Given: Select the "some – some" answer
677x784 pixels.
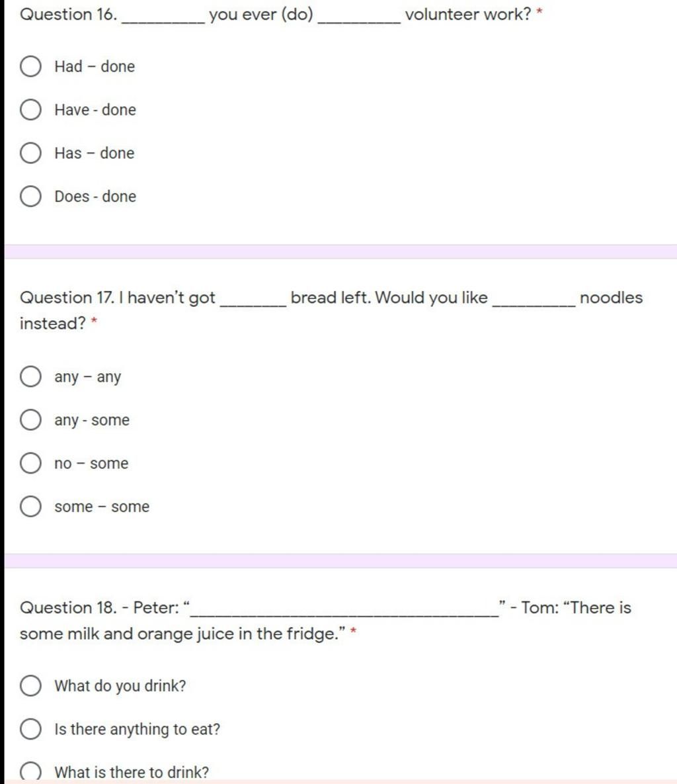Looking at the screenshot, I should pos(30,507).
